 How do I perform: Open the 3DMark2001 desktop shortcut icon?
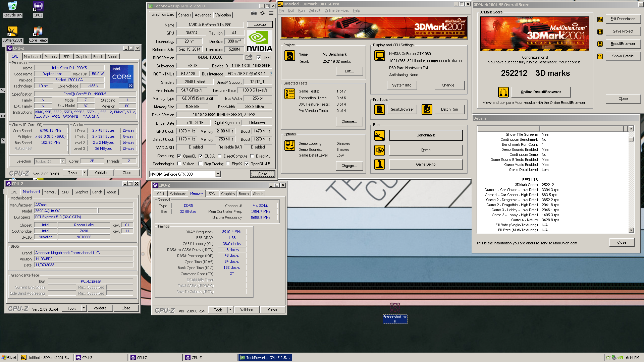pyautogui.click(x=12, y=32)
